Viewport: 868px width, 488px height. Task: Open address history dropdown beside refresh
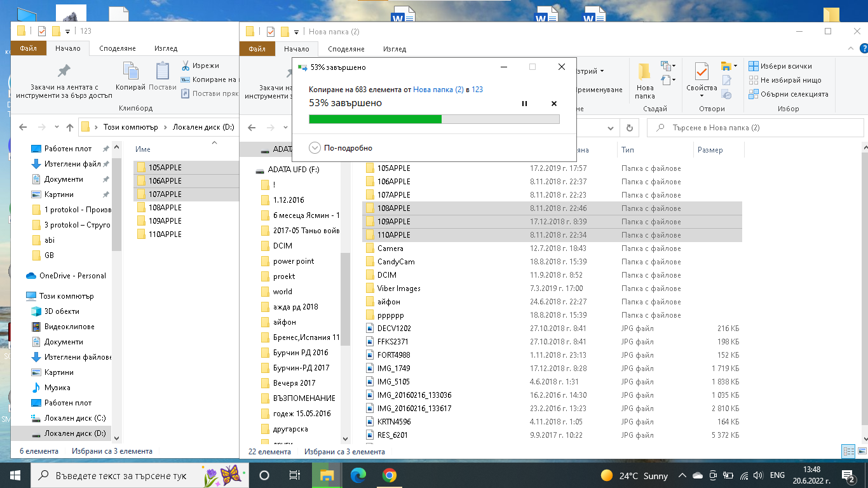tap(612, 128)
